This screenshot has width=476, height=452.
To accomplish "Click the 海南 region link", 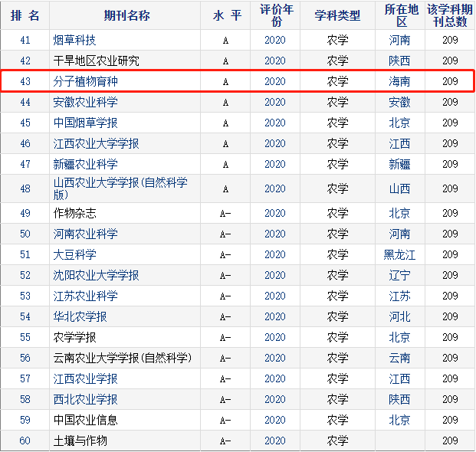I will click(399, 81).
